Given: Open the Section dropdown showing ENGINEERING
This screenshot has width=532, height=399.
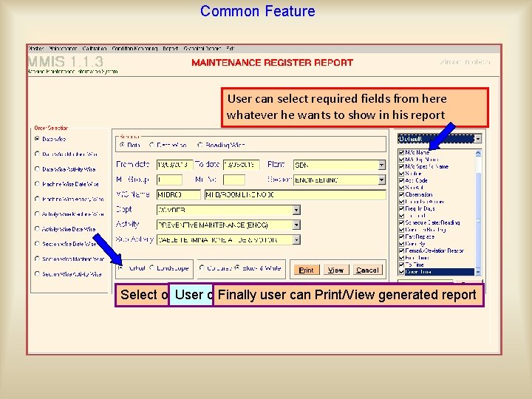Looking at the screenshot, I should 382,180.
